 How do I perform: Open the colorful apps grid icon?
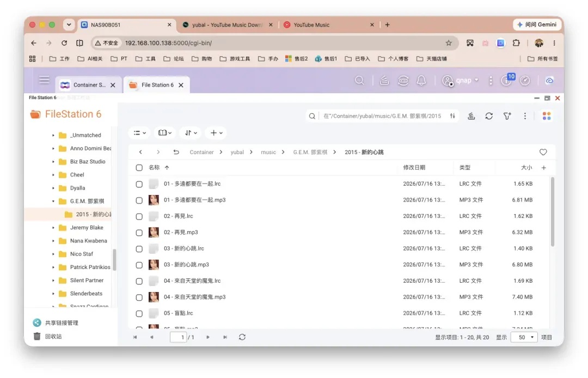tap(547, 116)
